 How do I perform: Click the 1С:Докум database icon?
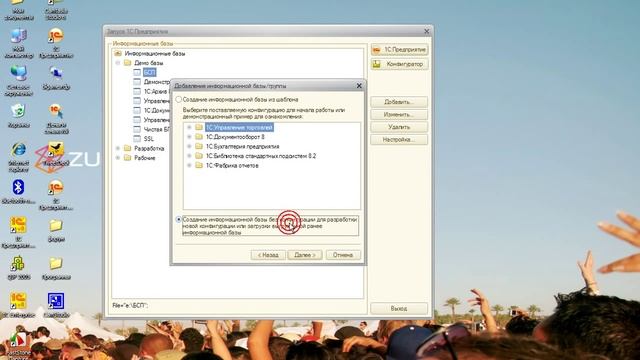click(x=137, y=110)
